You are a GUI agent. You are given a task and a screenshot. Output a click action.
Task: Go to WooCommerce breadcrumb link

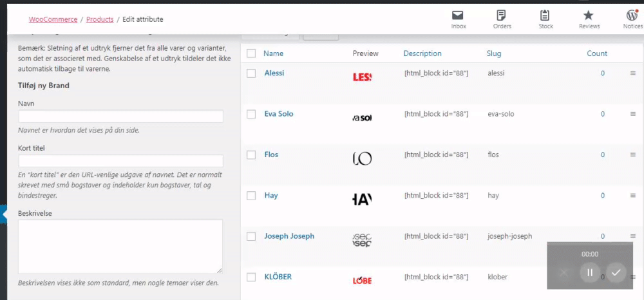click(53, 19)
